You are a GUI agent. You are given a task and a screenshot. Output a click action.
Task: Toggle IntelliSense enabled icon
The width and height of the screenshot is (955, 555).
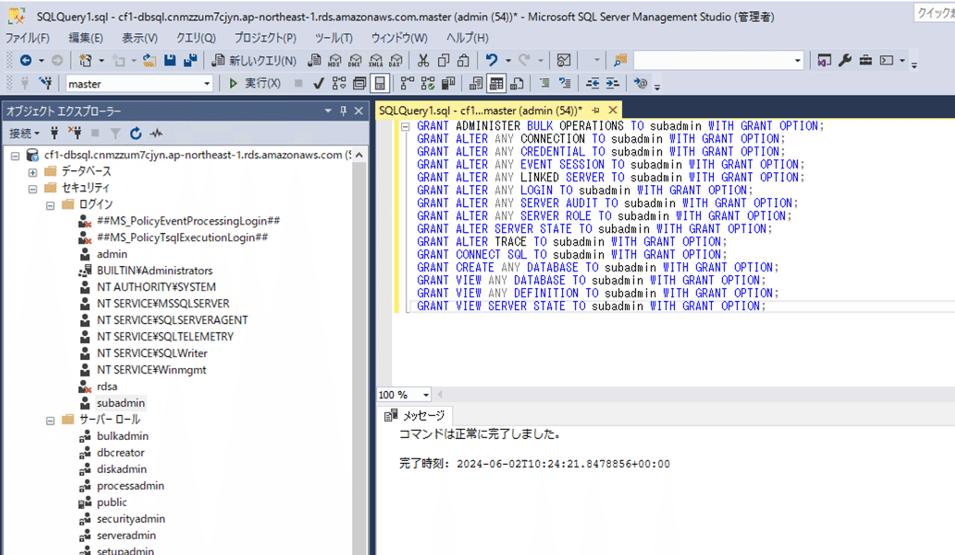[x=379, y=83]
